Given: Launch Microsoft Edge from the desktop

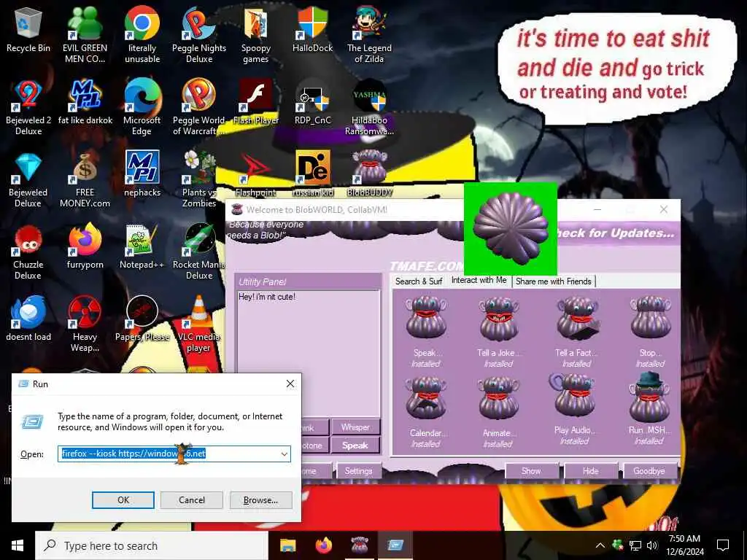Looking at the screenshot, I should (142, 107).
